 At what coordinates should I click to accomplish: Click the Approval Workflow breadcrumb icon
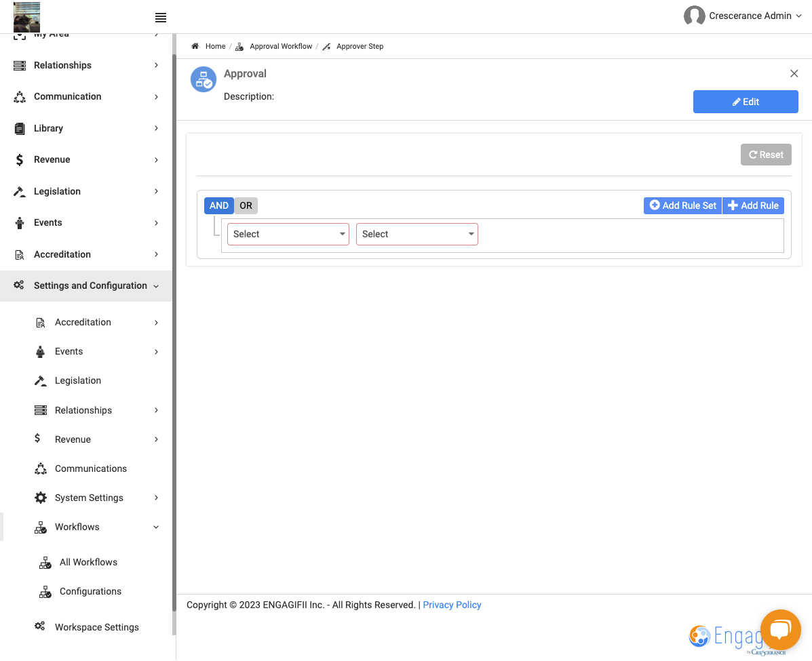239,47
